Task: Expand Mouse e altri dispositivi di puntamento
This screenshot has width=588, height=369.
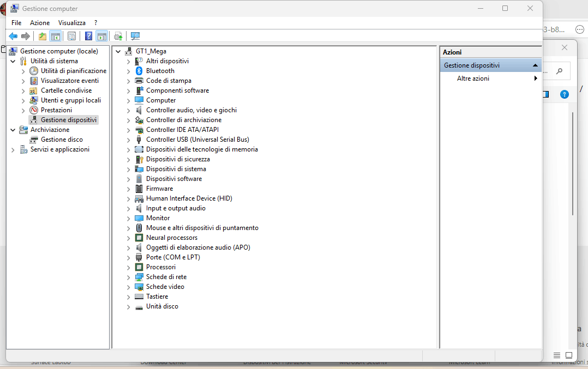Action: (x=128, y=228)
